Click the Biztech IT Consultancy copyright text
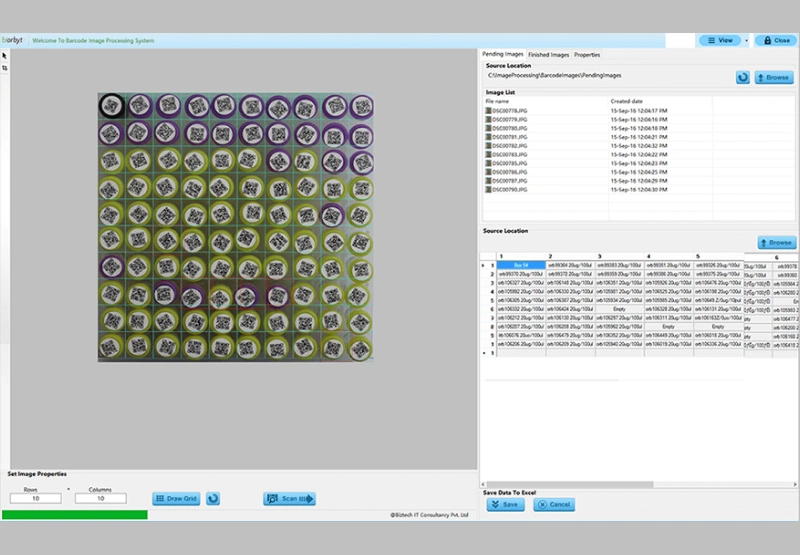Screen dimensions: 800x555 [429, 515]
